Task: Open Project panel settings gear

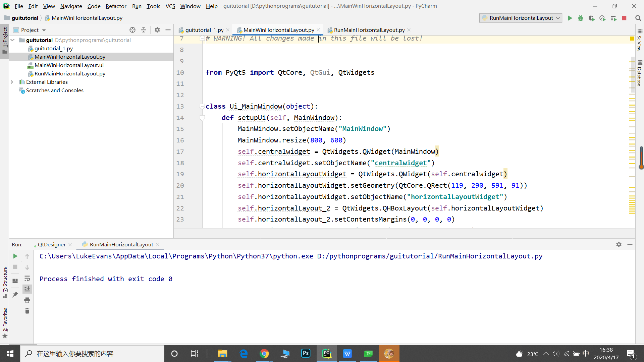Action: (157, 30)
